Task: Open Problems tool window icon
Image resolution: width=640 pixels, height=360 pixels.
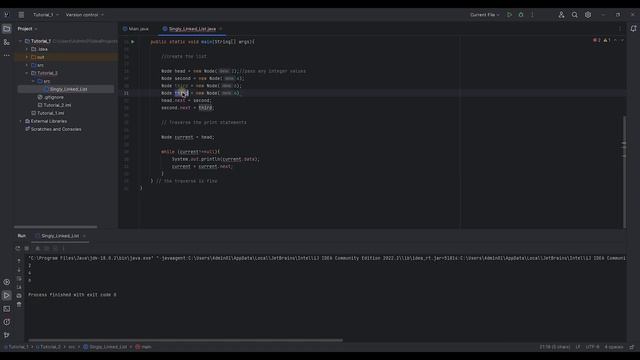Action: coord(7,322)
